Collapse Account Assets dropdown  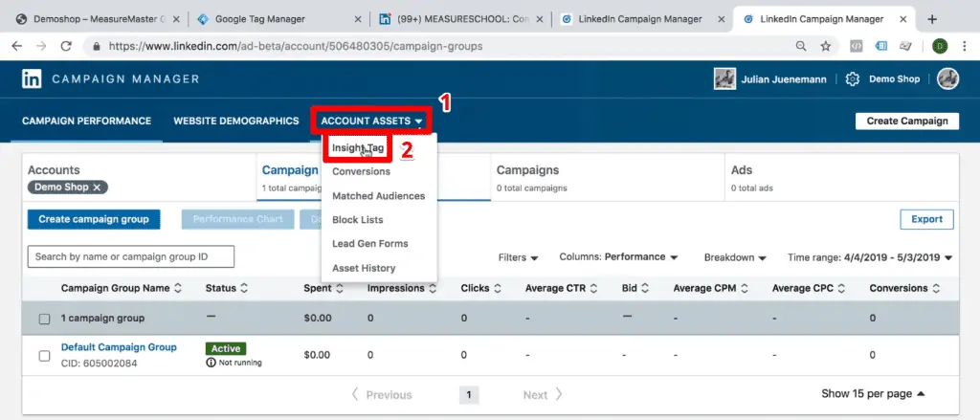tap(372, 122)
